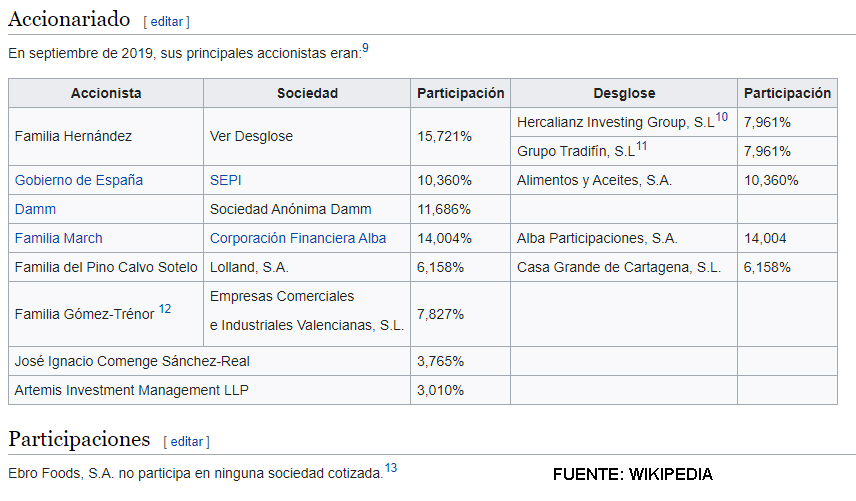The image size is (856, 501).
Task: Click the Accionariado section heading
Action: [x=70, y=19]
